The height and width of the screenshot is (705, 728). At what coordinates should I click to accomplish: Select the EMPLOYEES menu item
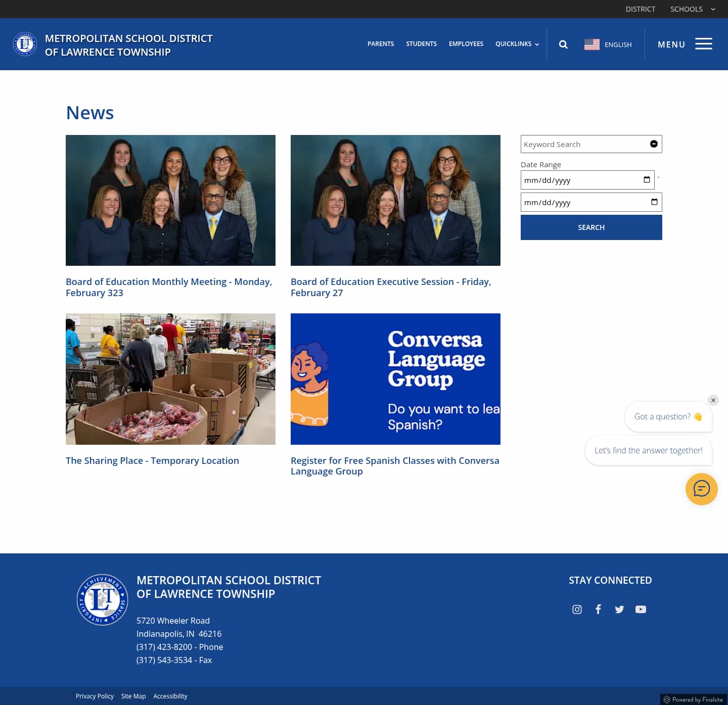pos(466,44)
